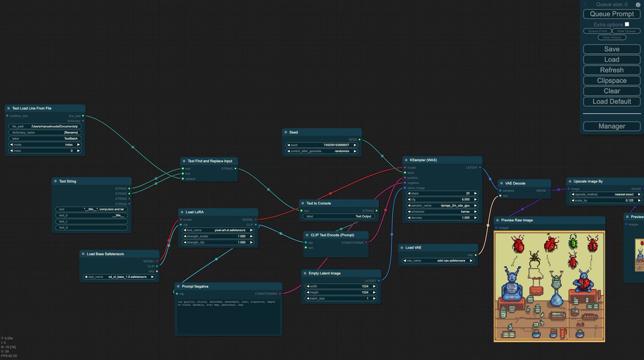Click the Queue Prompt button
Viewport: 644px width, 360px height.
[612, 14]
